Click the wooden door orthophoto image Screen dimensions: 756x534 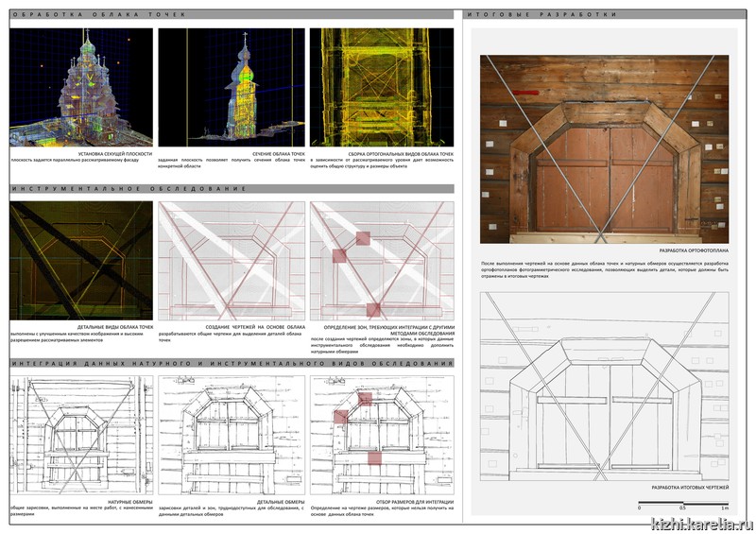pos(604,149)
